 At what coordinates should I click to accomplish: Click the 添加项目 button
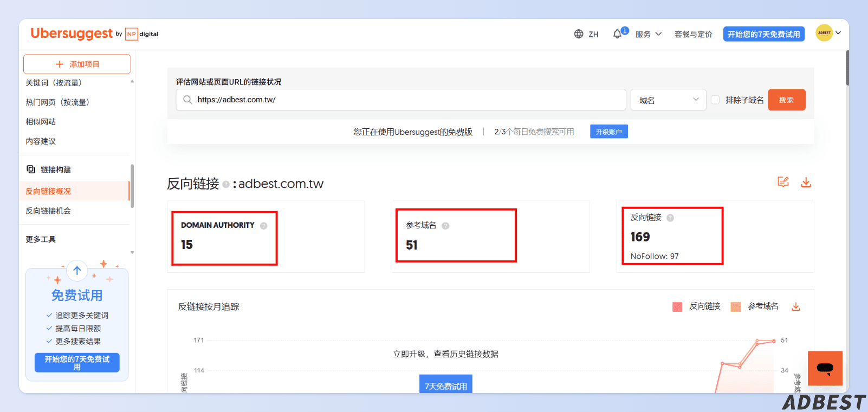pos(77,64)
